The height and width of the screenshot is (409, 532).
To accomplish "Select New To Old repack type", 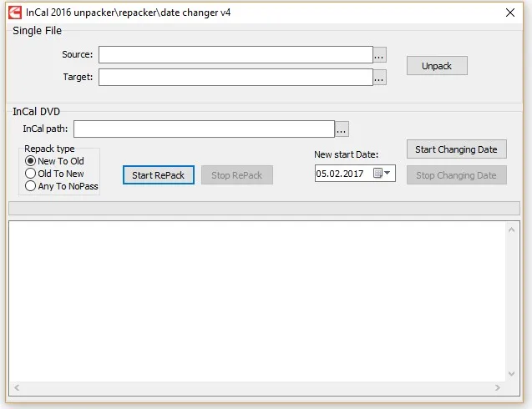I will coord(54,161).
